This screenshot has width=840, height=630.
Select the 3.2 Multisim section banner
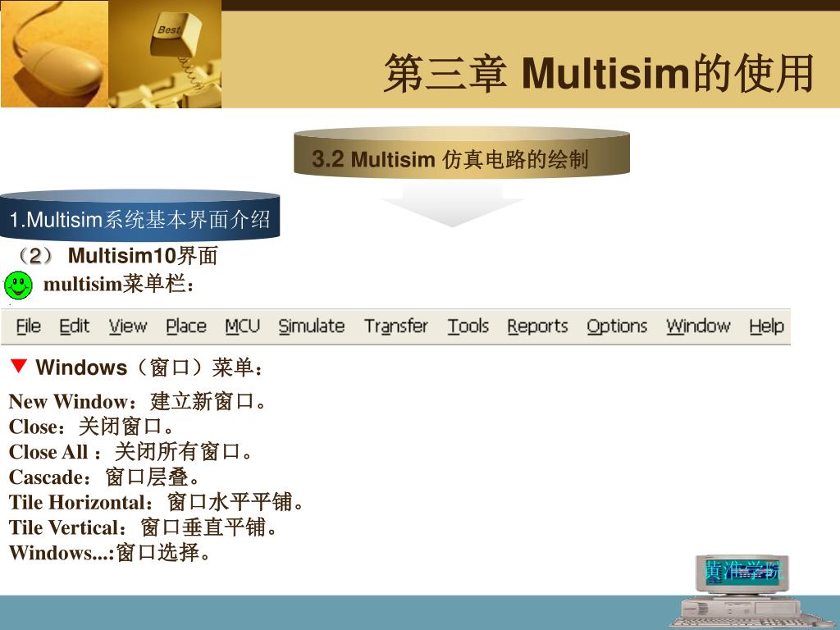[461, 152]
